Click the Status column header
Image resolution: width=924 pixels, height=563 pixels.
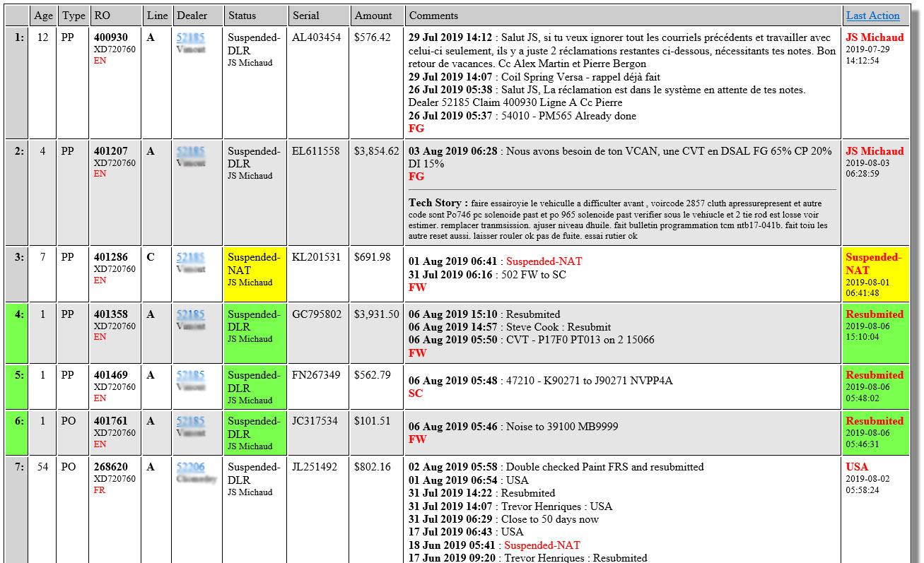tap(242, 16)
